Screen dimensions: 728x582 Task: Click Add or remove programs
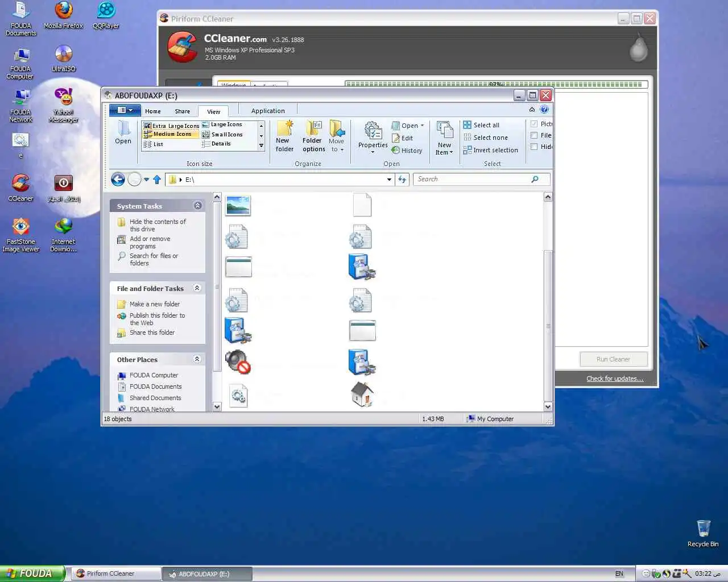(150, 242)
